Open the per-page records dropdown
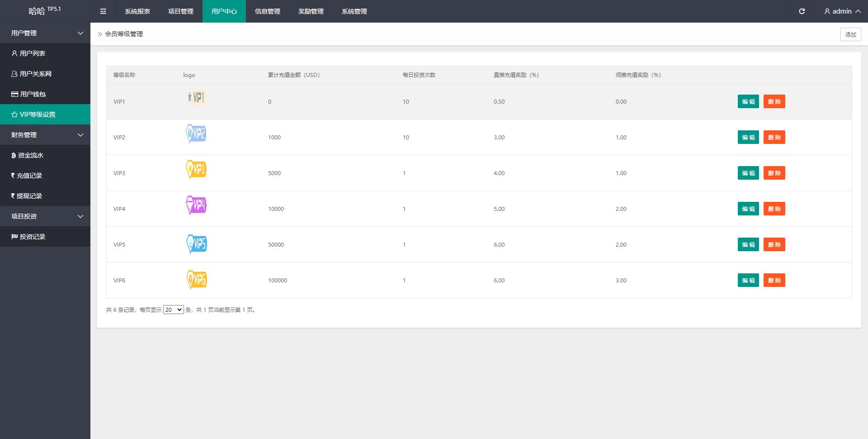The height and width of the screenshot is (439, 868). click(x=173, y=310)
